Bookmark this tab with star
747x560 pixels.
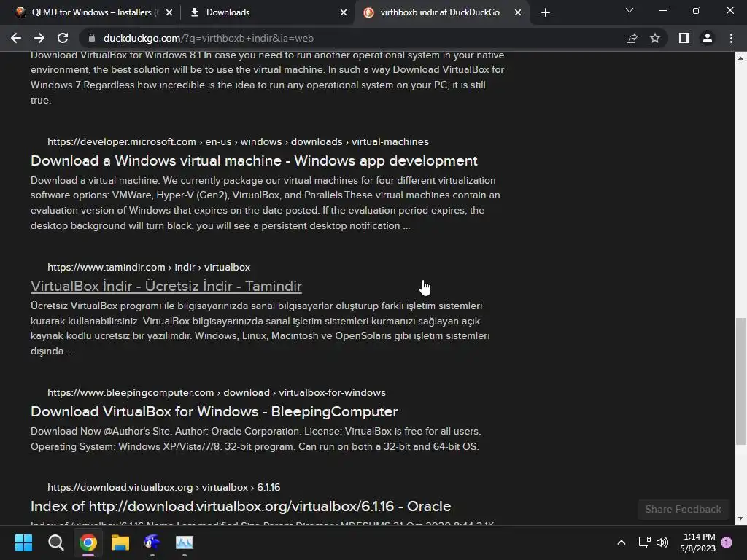point(655,38)
